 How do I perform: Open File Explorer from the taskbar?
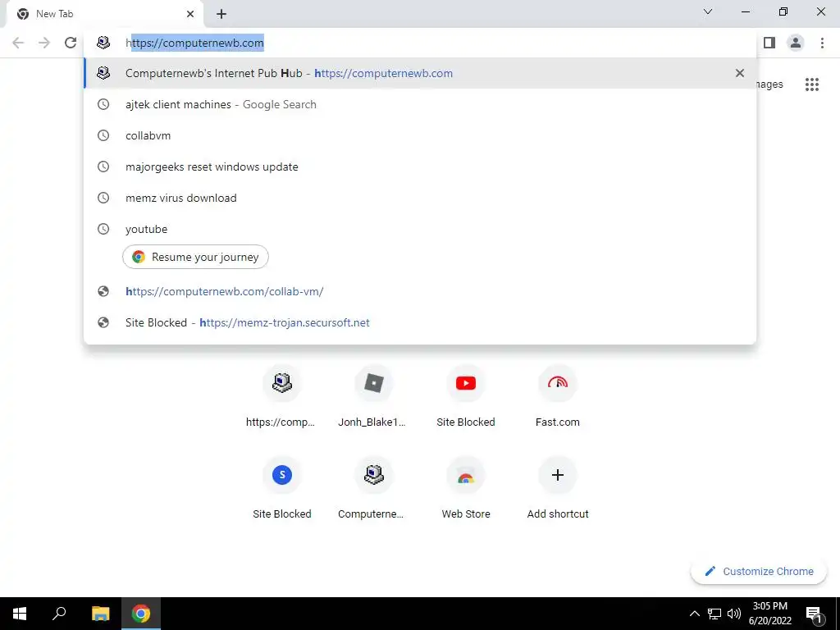[x=100, y=614]
